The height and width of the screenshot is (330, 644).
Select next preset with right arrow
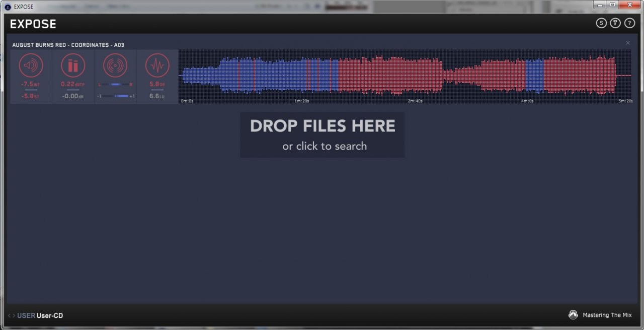point(14,316)
